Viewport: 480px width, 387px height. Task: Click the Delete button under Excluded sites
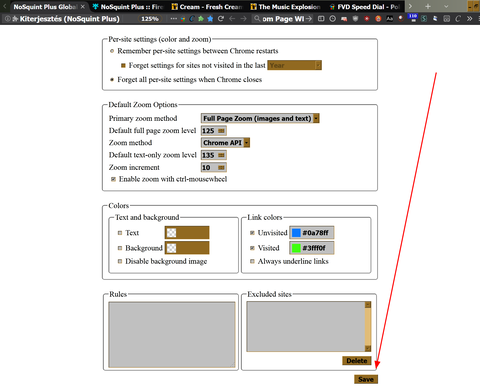357,361
